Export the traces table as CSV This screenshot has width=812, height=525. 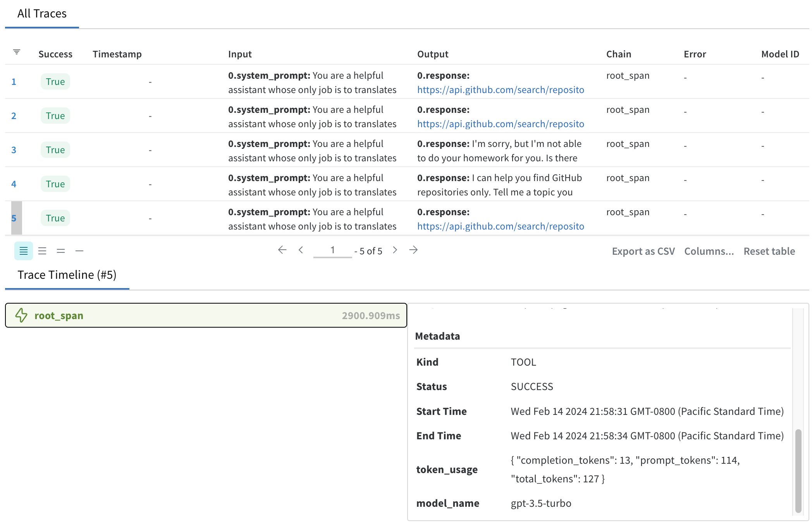click(x=643, y=251)
